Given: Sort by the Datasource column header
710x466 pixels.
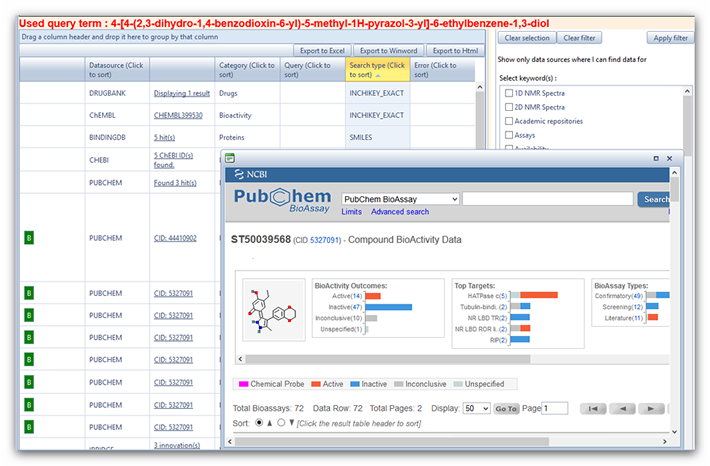Looking at the screenshot, I should (x=117, y=70).
